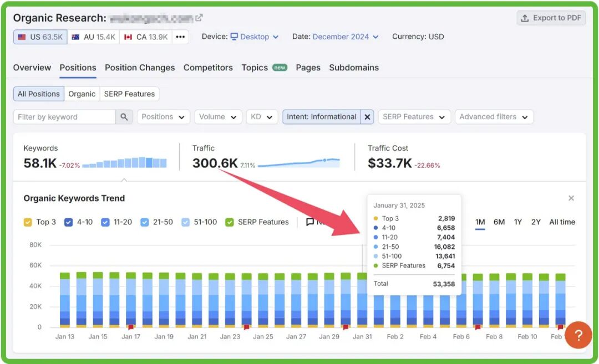Open the Competitors tab

tap(208, 68)
